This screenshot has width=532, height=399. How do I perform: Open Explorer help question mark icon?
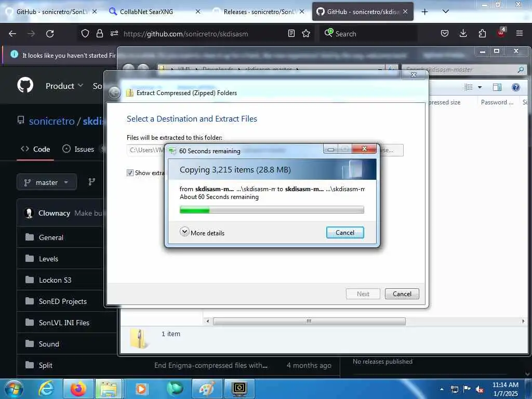coord(516,87)
